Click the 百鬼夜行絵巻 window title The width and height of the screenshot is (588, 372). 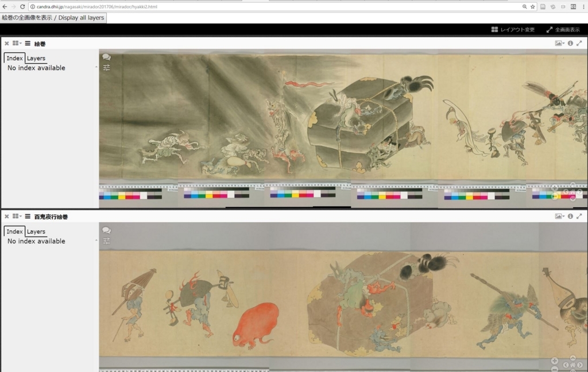[x=51, y=217]
